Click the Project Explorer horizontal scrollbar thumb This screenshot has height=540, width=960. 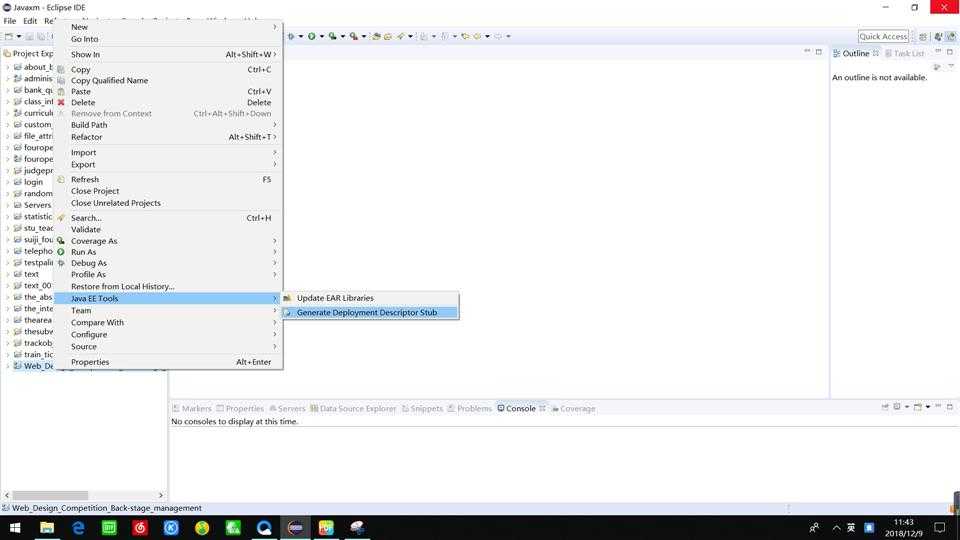(50, 495)
